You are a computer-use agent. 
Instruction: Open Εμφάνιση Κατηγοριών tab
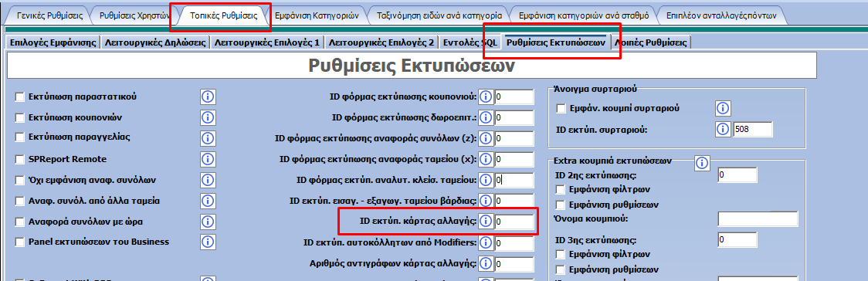[317, 15]
